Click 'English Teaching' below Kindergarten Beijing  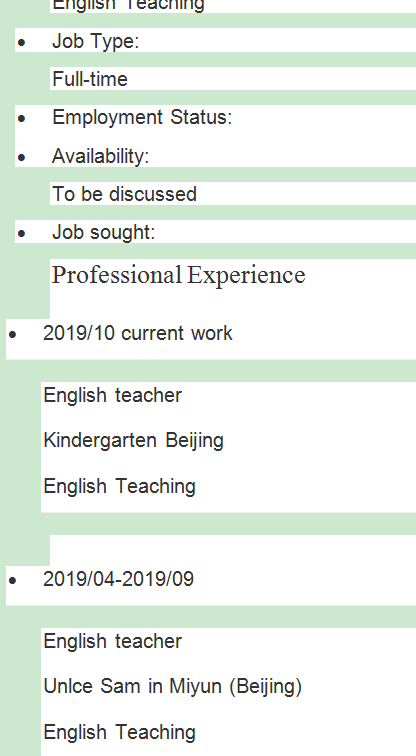[x=120, y=486]
